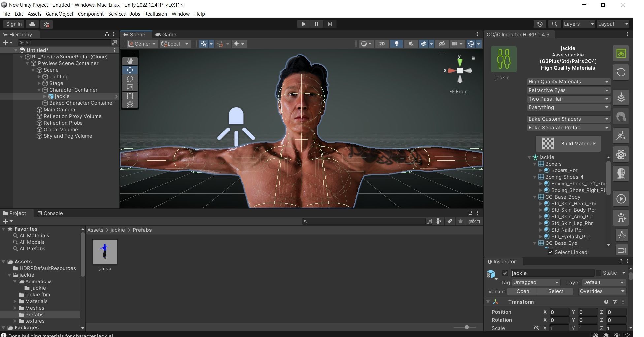
Task: Toggle Static checkbox in Inspector
Action: [598, 273]
